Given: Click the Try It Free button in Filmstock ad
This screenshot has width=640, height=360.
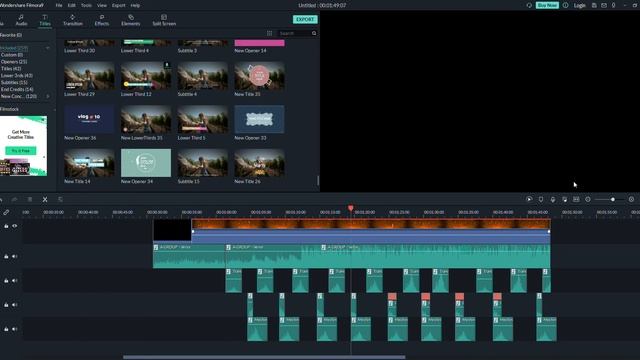Looking at the screenshot, I should pyautogui.click(x=20, y=151).
